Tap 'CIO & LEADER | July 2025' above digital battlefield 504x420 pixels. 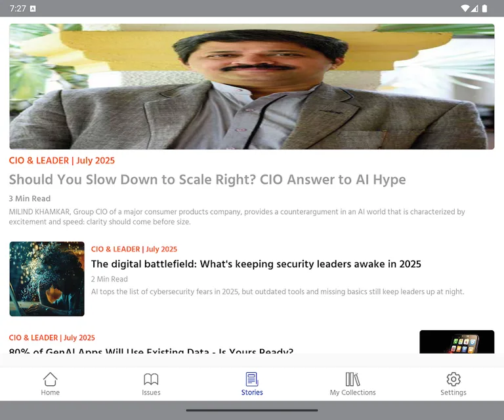coord(134,249)
